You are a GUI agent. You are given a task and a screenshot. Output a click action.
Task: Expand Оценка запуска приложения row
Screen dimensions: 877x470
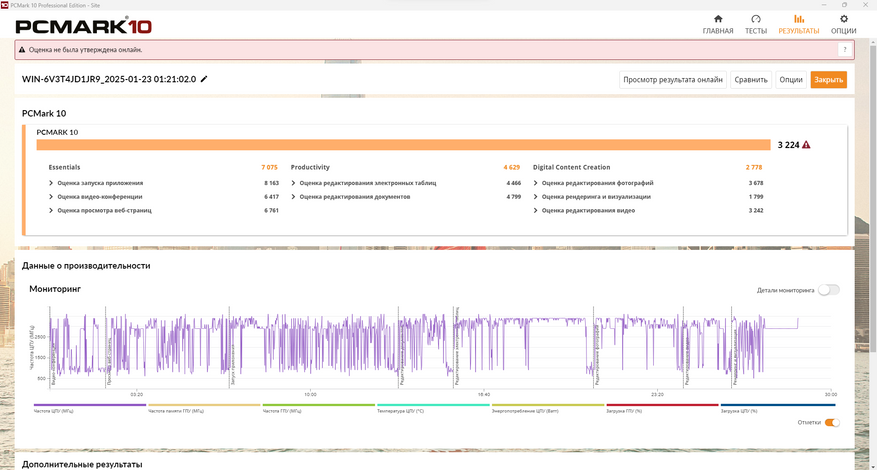click(52, 183)
